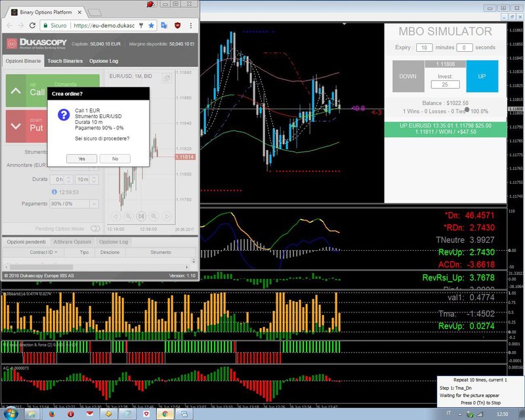Open a new browser tab

pyautogui.click(x=94, y=12)
